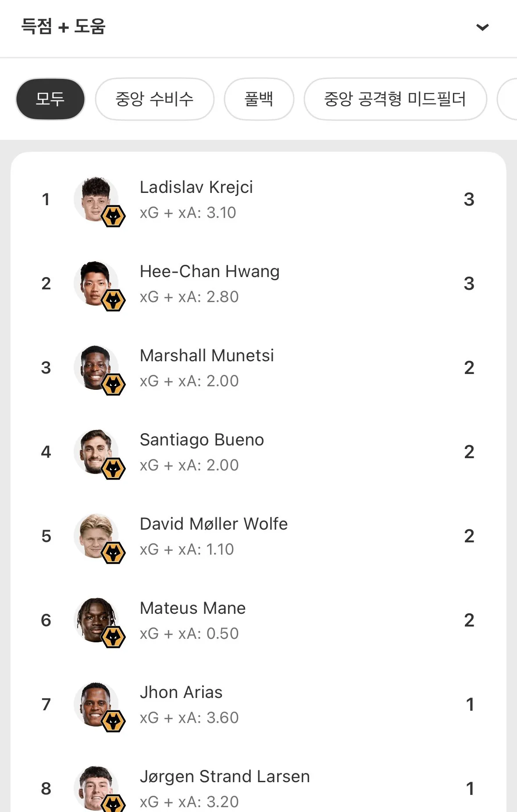Filter by 풀백 position
The height and width of the screenshot is (812, 517).
(259, 99)
